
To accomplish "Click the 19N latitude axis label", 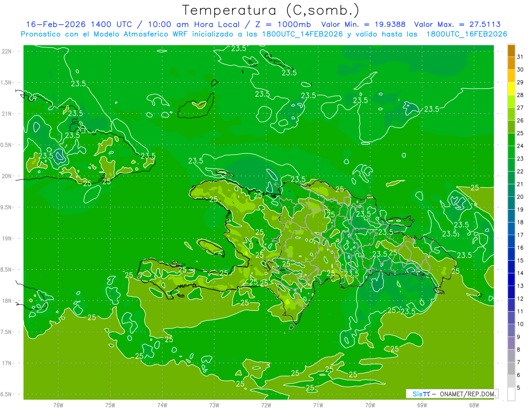I will pos(8,239).
